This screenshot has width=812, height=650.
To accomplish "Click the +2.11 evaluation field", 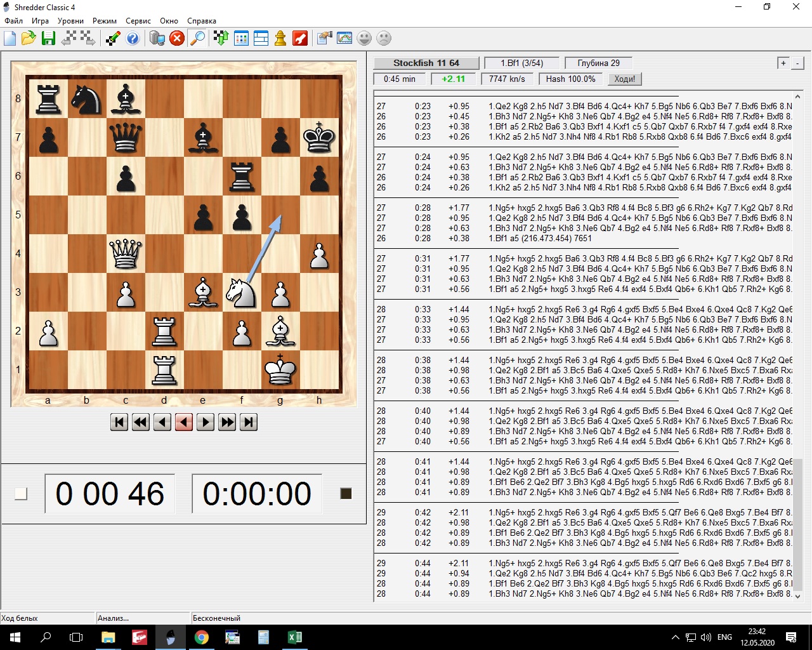I will (x=454, y=79).
